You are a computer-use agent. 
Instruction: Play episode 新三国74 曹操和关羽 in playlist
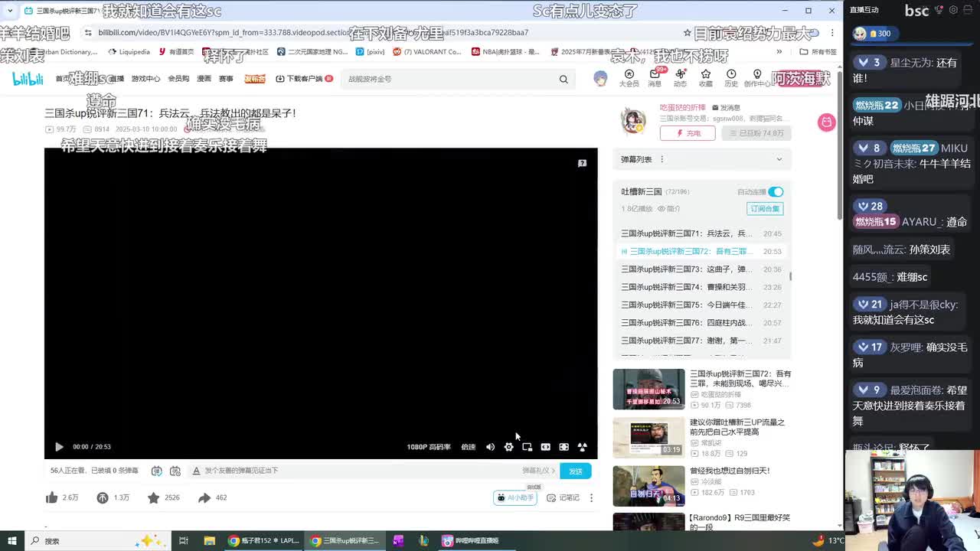(701, 287)
